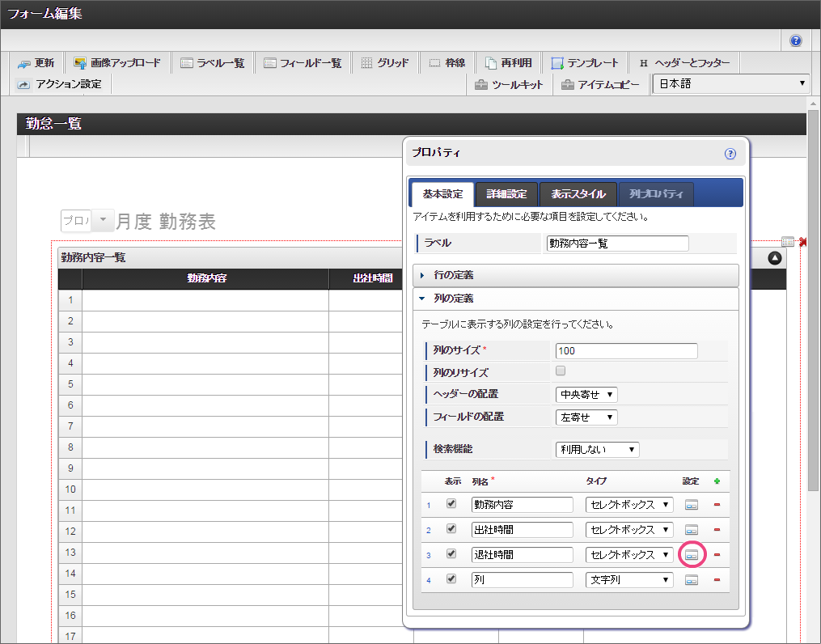Click the 更新 button

36,63
